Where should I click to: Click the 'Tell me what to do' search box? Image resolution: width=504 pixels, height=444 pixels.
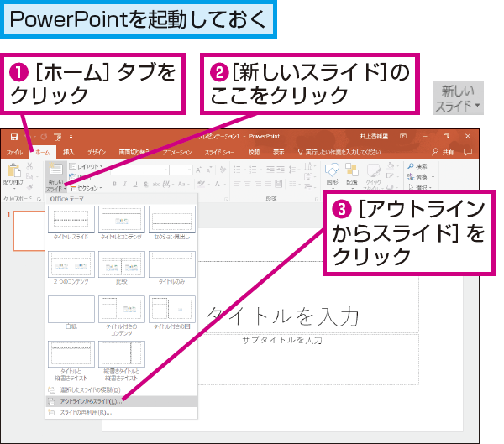(339, 152)
